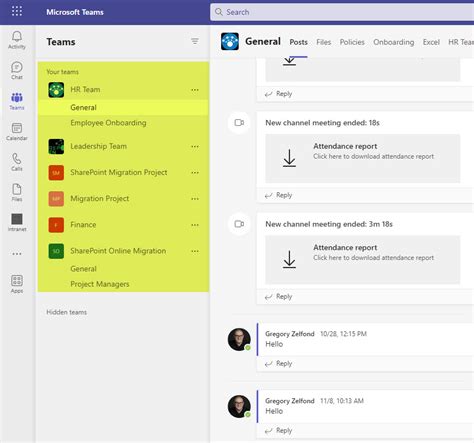Switch to the Onboarding tab

pos(394,42)
